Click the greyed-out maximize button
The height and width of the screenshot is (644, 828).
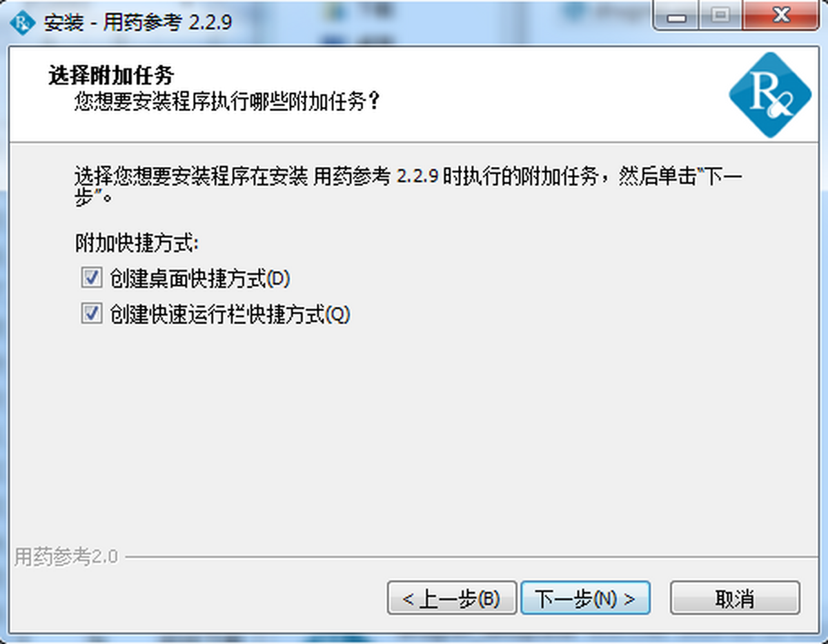click(720, 16)
